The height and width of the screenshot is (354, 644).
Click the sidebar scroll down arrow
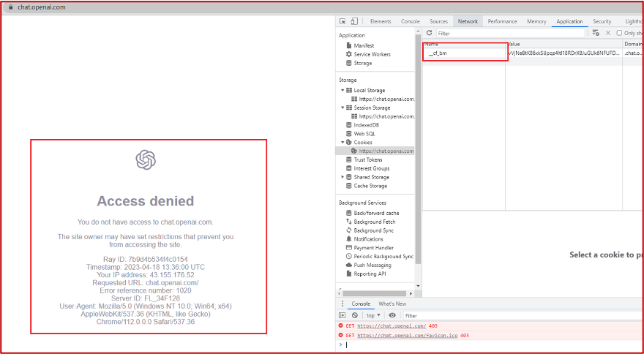418,286
